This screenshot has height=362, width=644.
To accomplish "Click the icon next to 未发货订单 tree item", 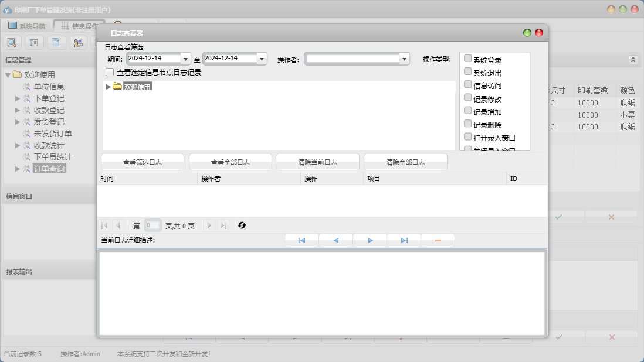I will 27,134.
